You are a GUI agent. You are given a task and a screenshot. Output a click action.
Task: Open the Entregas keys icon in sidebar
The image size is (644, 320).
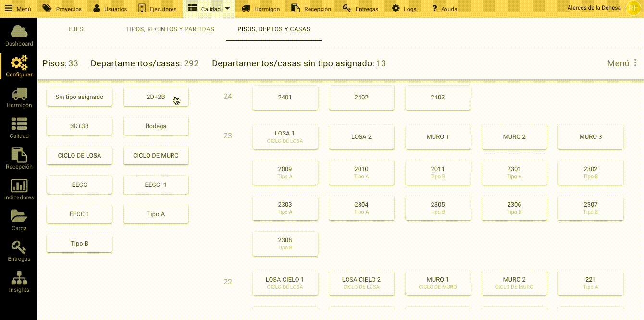(x=19, y=247)
